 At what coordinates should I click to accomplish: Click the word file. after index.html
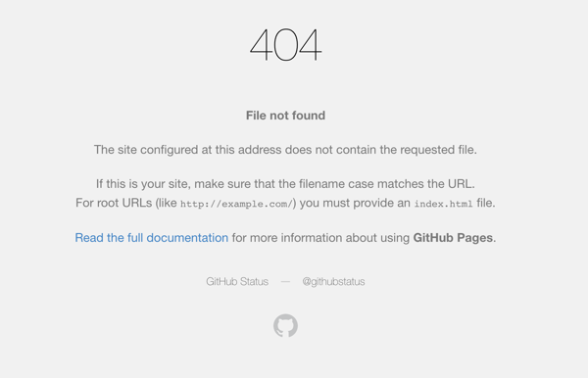click(x=486, y=203)
